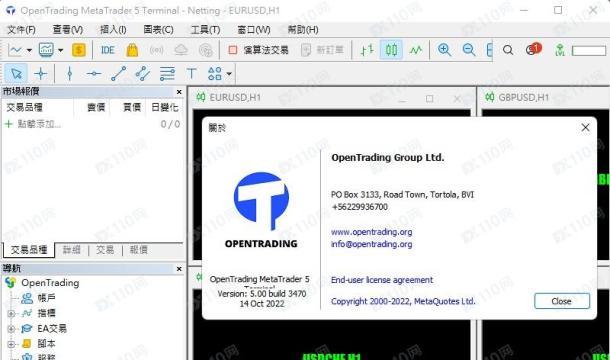The width and height of the screenshot is (610, 360).
Task: Click the cloud VPS hosting icon
Action: click(181, 50)
